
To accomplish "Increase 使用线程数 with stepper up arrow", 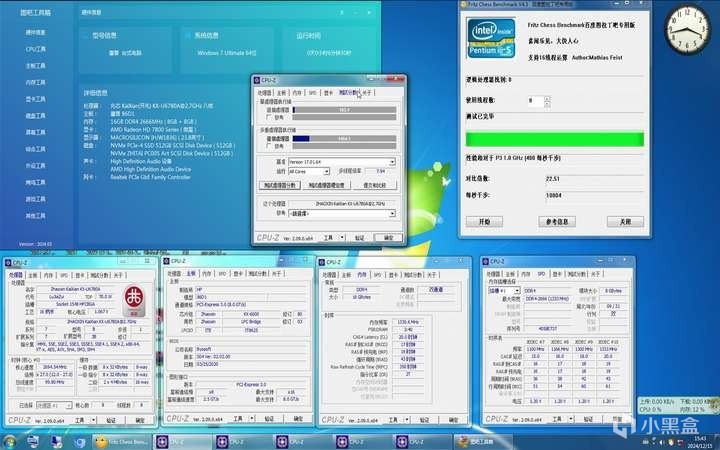I will coord(547,98).
